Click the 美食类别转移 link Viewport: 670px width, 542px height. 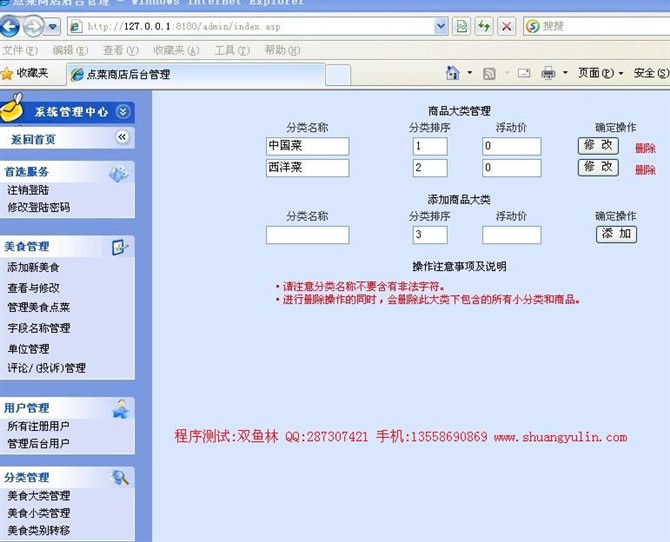point(39,530)
